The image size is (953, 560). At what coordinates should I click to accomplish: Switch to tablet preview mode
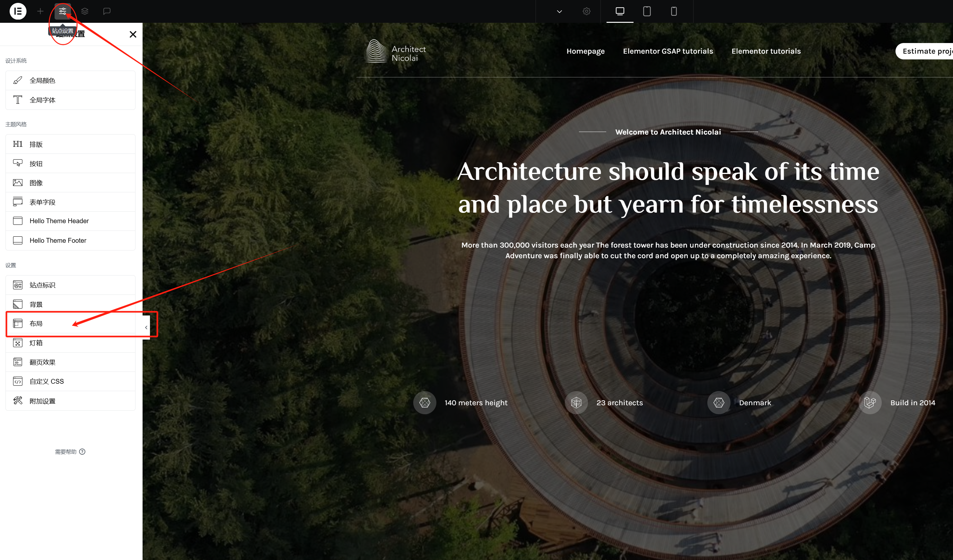point(647,11)
